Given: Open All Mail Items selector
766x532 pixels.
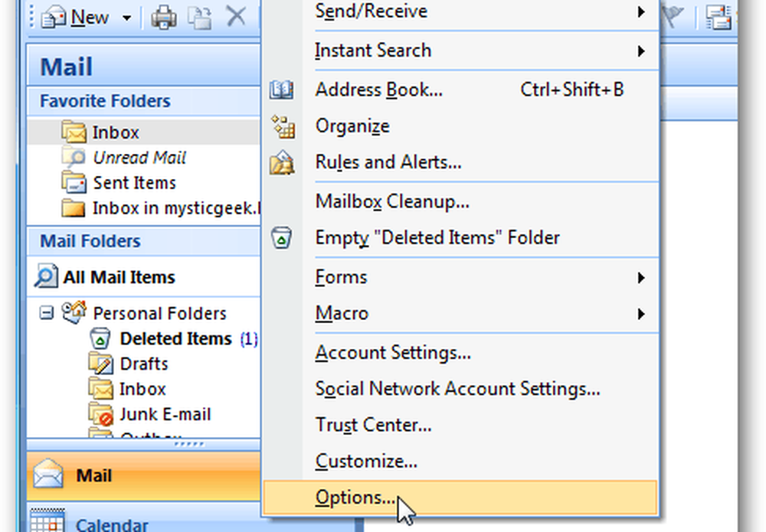Looking at the screenshot, I should (144, 277).
